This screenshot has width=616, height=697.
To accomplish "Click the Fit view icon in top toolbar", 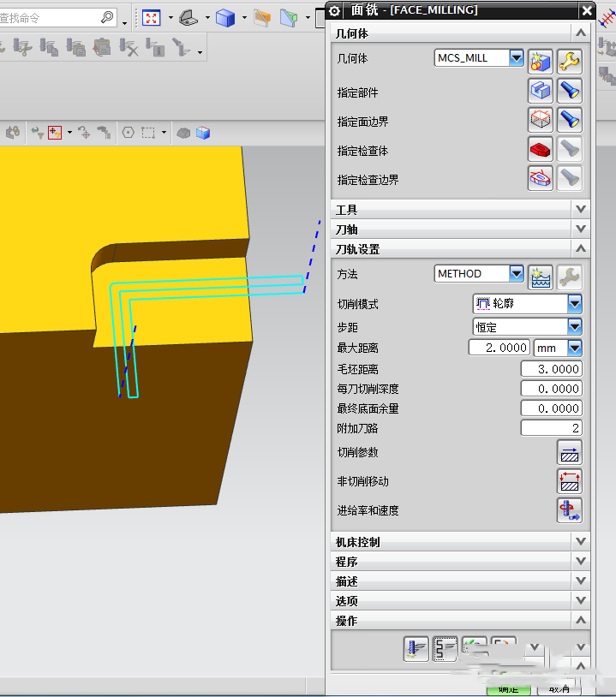I will pyautogui.click(x=151, y=17).
